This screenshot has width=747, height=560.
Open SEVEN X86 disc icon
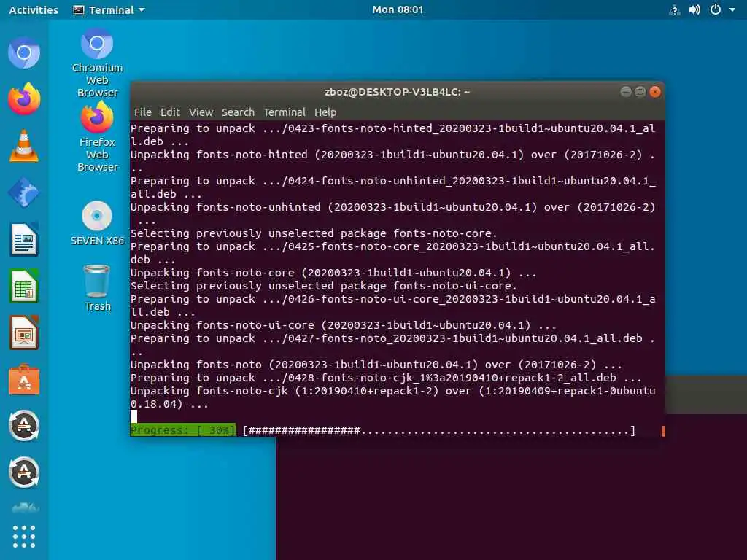(x=97, y=223)
